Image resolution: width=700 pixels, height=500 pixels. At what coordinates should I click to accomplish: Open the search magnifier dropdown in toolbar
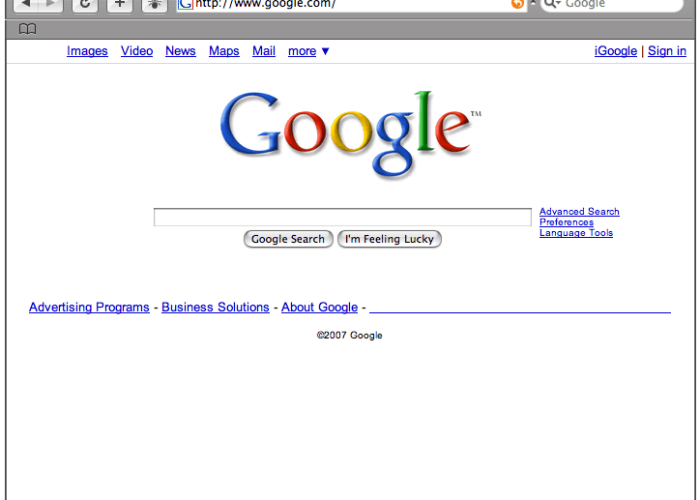(553, 4)
